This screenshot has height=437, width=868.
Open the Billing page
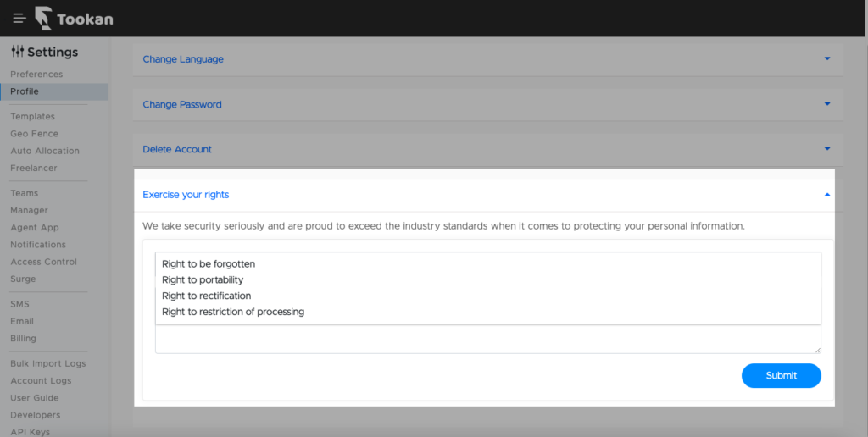[x=23, y=339]
